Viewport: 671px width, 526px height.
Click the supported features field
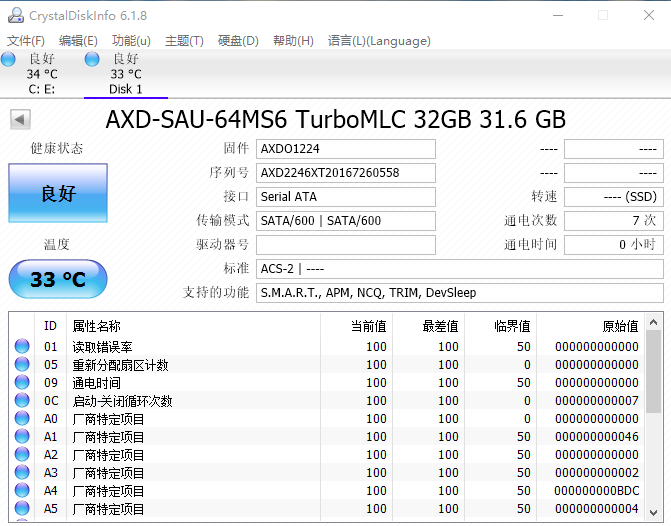[460, 293]
